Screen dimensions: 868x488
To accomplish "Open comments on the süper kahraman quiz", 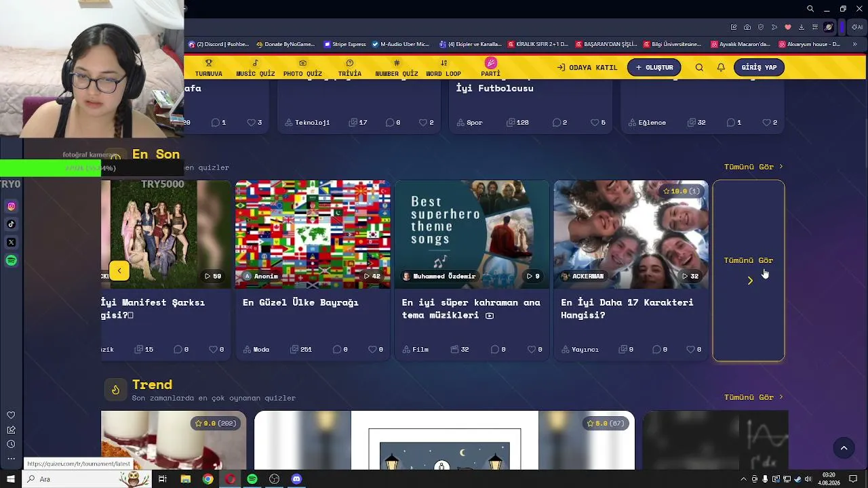I will tap(498, 350).
